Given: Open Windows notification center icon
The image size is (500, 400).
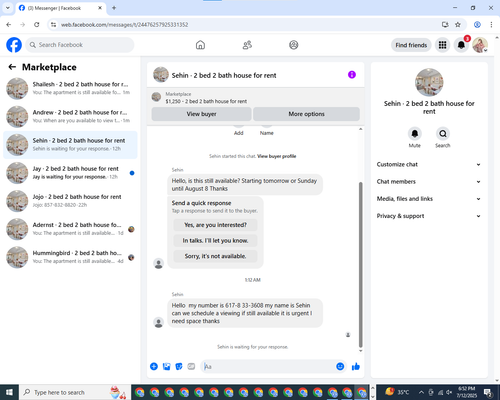Looking at the screenshot, I should [488, 392].
